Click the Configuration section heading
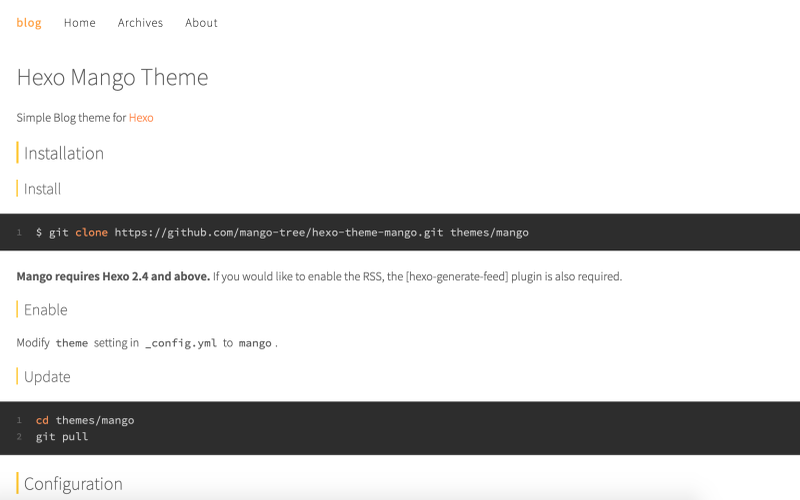 click(x=73, y=484)
